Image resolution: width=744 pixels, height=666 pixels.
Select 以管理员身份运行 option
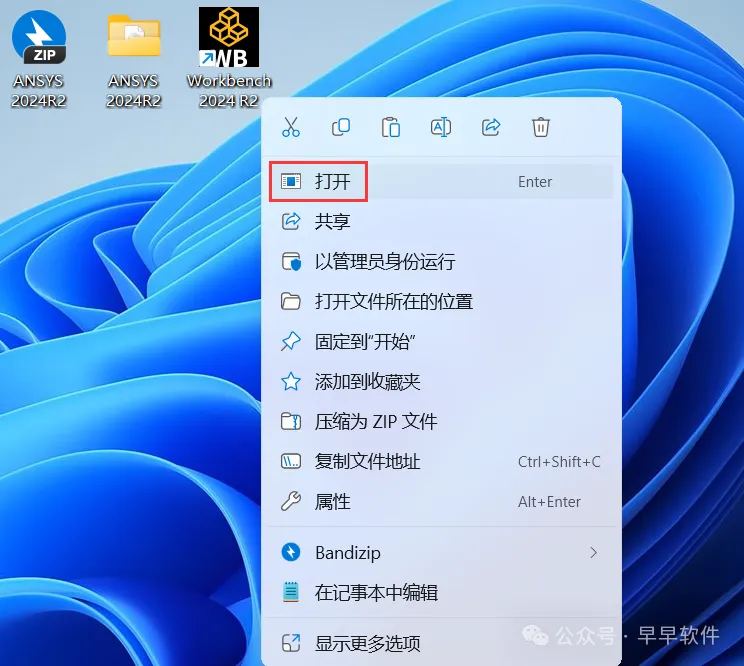(x=441, y=261)
